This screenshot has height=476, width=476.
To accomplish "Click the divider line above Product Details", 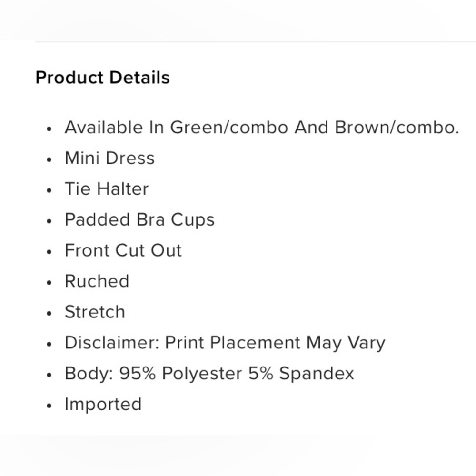I will click(x=255, y=42).
